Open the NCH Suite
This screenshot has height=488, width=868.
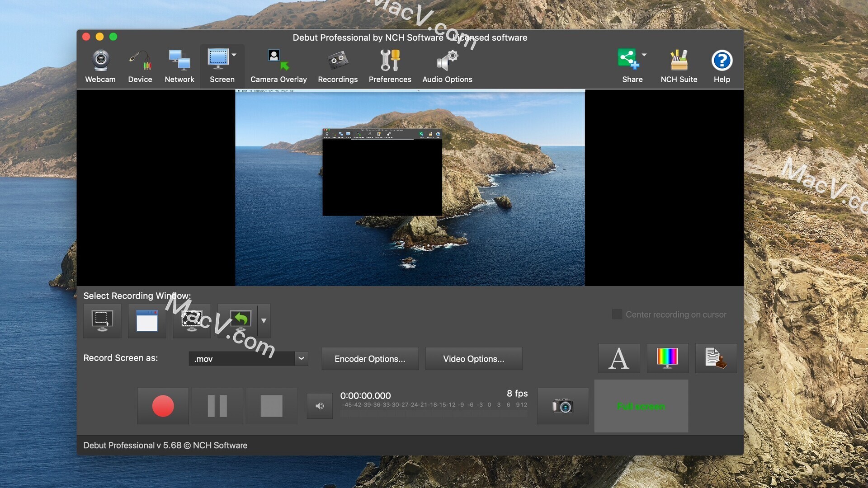[x=679, y=66]
